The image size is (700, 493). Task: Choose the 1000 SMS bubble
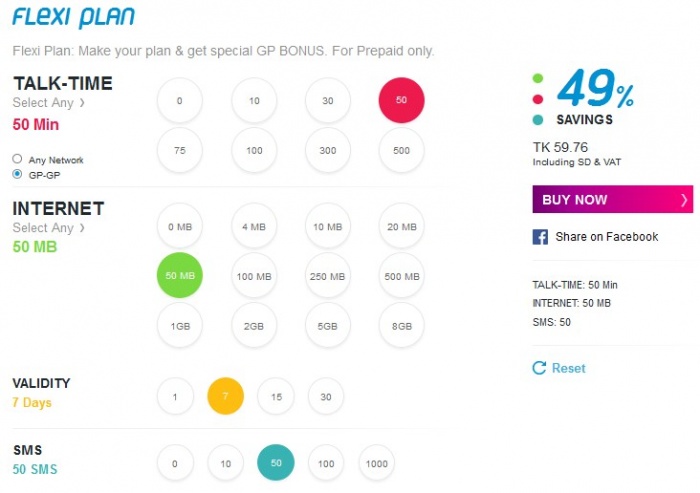pyautogui.click(x=376, y=463)
